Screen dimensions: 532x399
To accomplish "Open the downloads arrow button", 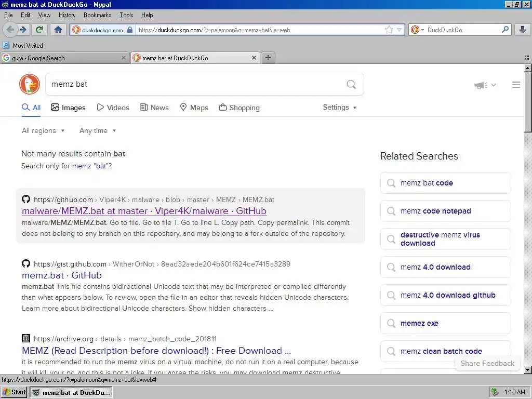I will point(523,30).
